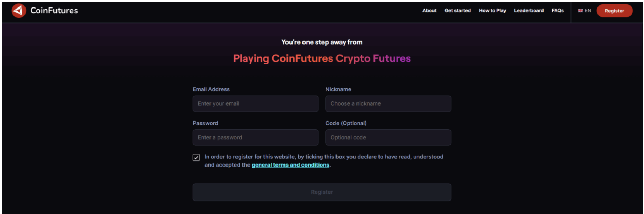The height and width of the screenshot is (214, 644).
Task: Open the EN language selector
Action: [x=588, y=11]
